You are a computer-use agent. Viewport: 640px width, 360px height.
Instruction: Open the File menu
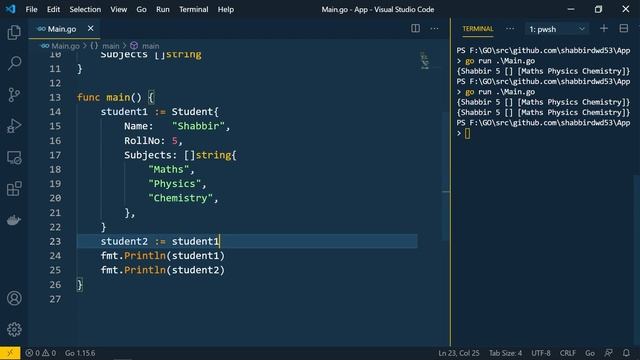(x=31, y=9)
